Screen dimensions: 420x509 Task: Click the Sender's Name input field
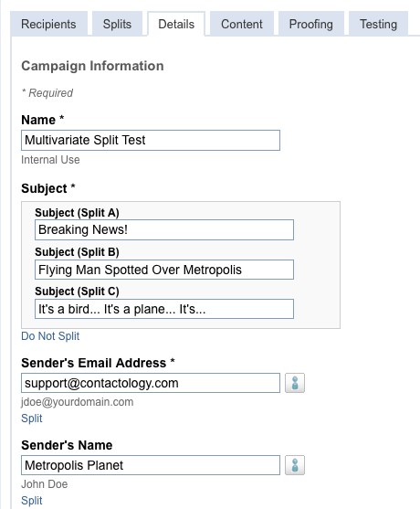151,465
